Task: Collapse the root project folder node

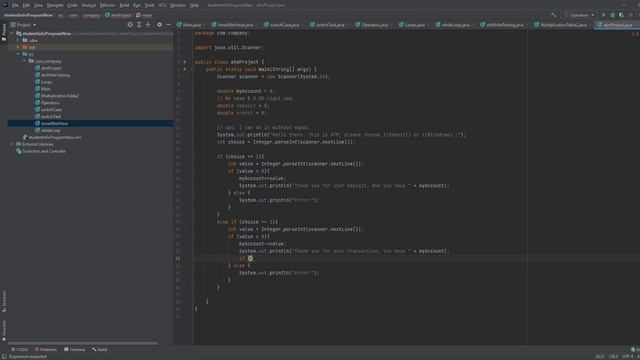Action: coord(12,33)
